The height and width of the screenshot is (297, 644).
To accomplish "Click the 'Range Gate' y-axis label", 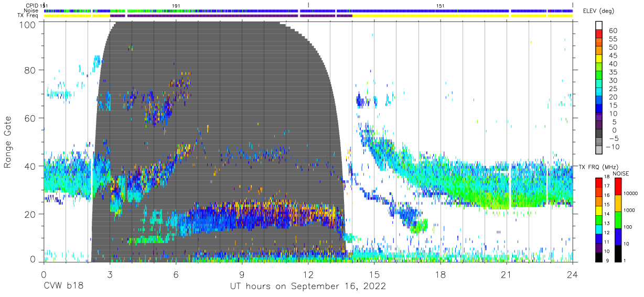I will pos(8,142).
